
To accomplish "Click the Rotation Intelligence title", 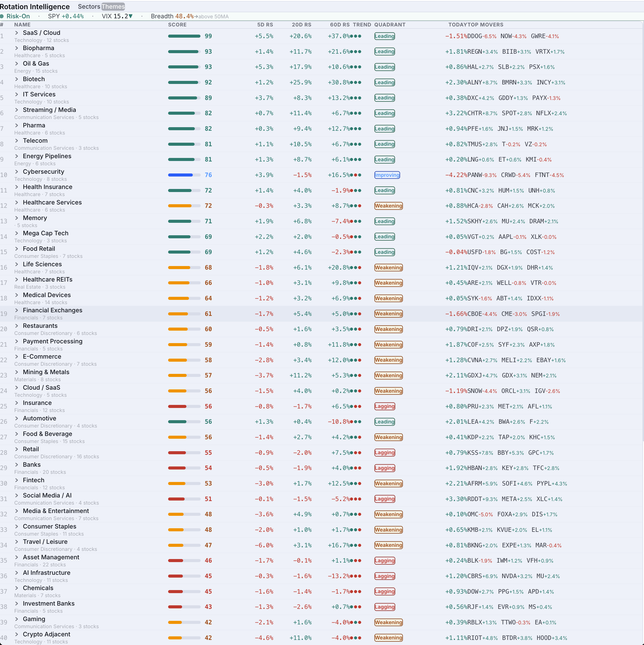I will coord(35,6).
